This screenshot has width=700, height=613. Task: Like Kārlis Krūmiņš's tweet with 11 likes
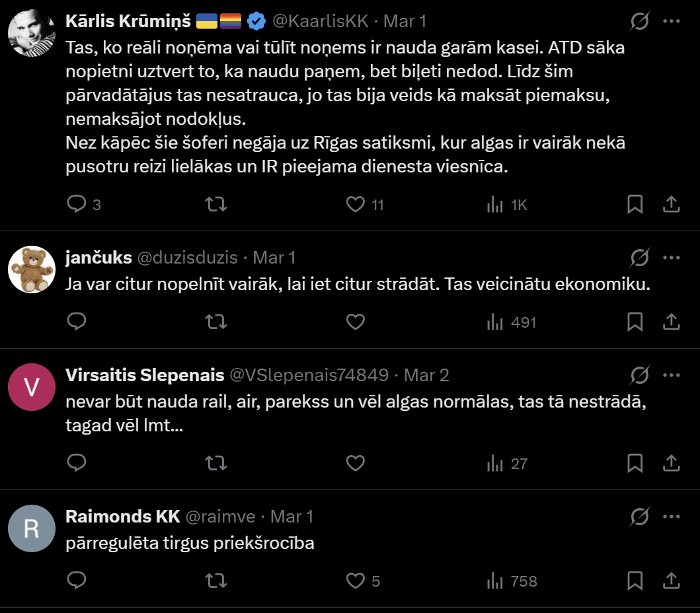coord(356,204)
